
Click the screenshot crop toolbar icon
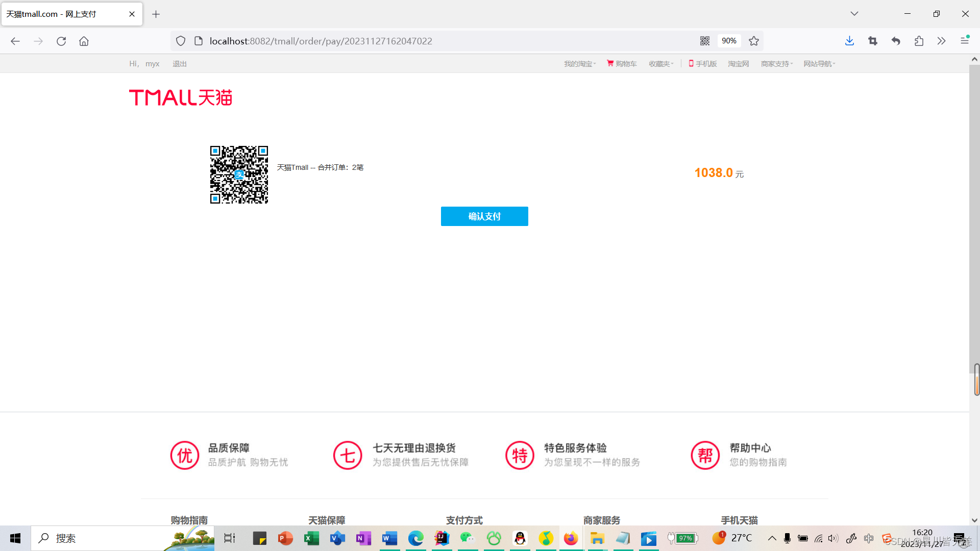[x=873, y=41]
